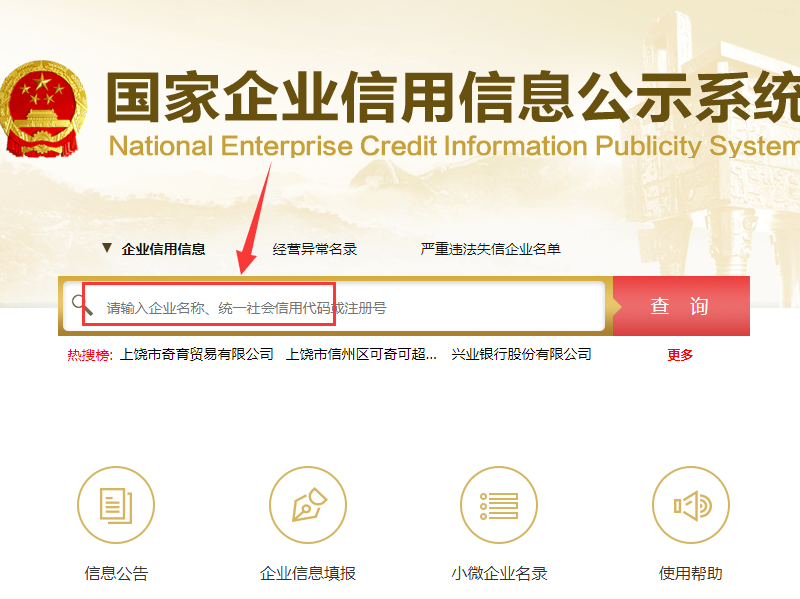
Task: Open hot search 上饶市奇育贸易有限公司
Action: (x=196, y=354)
